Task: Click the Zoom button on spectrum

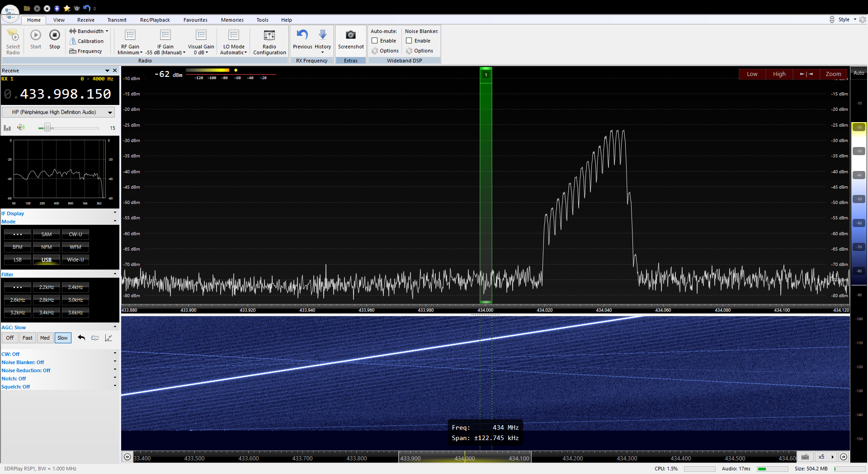Action: (833, 74)
